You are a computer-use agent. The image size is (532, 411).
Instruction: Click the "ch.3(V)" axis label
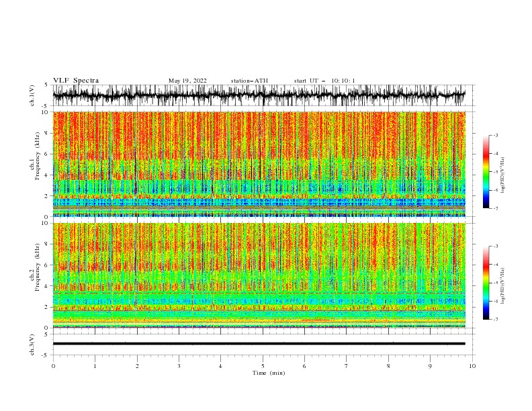[x=32, y=345]
